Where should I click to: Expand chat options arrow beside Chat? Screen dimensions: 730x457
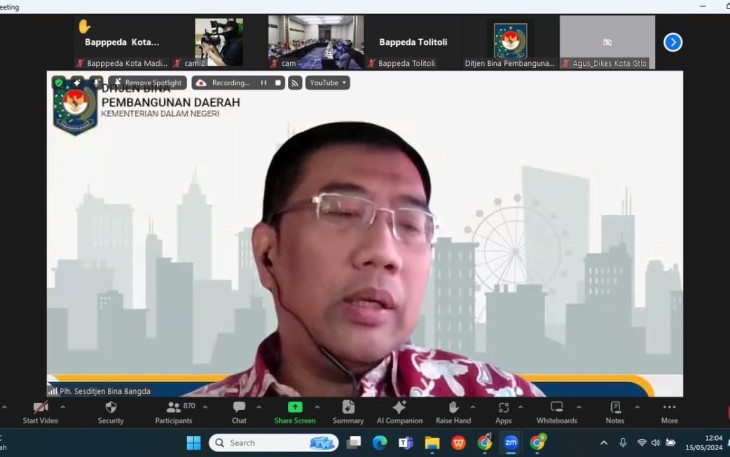259,407
